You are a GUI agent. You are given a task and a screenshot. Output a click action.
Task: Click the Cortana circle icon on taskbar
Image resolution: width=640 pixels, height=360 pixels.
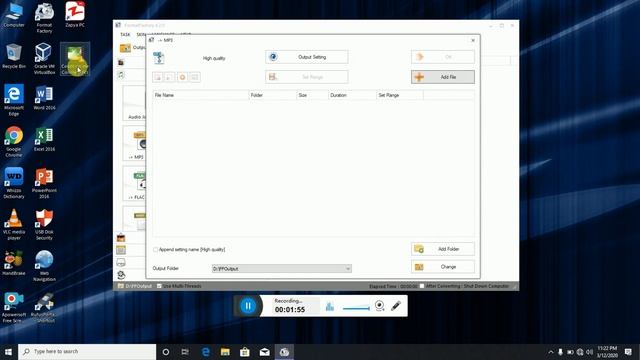(166, 352)
